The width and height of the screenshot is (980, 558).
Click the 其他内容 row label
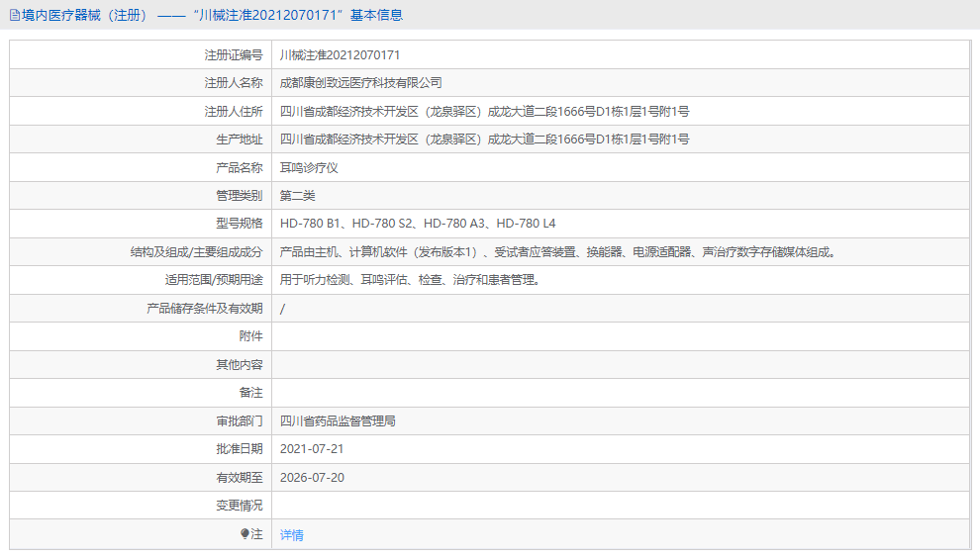[240, 365]
